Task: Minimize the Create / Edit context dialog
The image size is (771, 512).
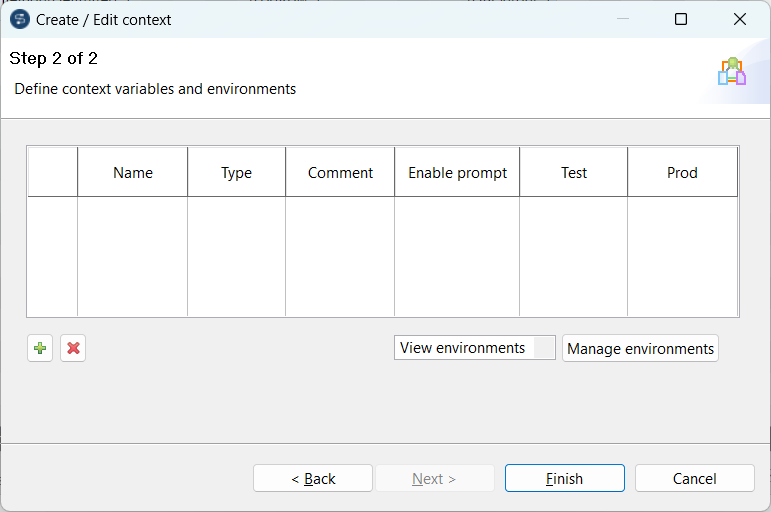Action: click(x=623, y=19)
